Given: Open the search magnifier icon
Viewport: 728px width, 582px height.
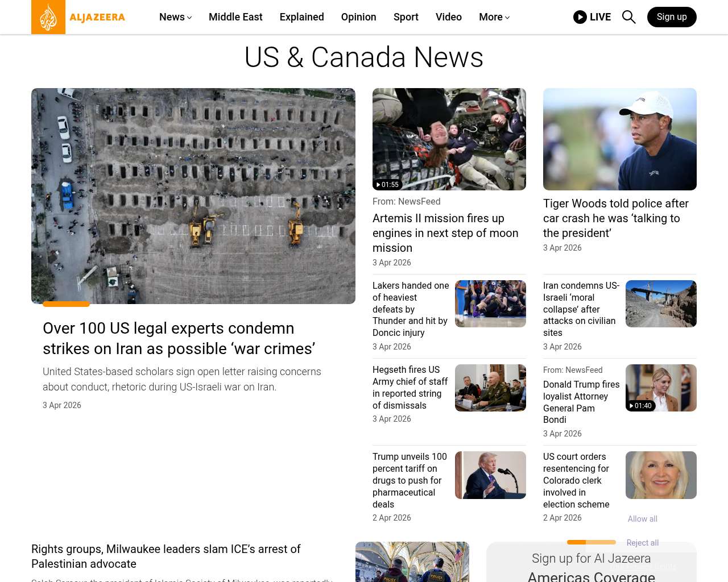Looking at the screenshot, I should pos(628,17).
